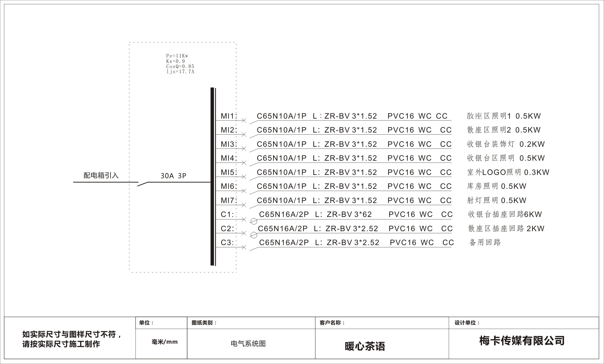604x364 pixels.
Task: Click the MI1: circuit label
Action: point(229,116)
